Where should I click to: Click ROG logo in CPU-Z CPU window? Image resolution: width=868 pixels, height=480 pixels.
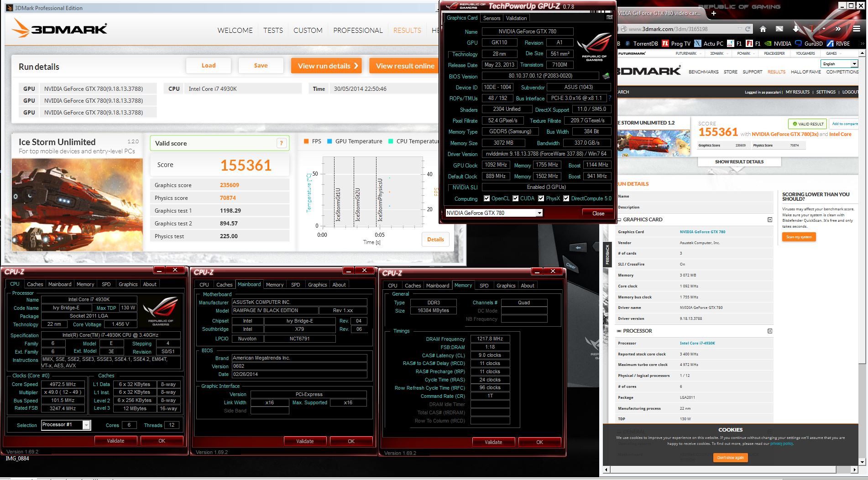[x=161, y=311]
